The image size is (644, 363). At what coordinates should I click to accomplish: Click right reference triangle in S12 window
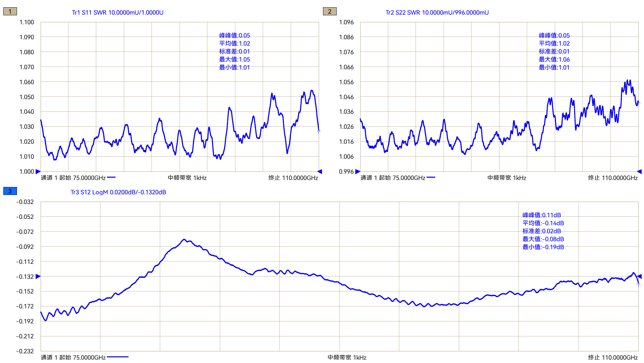(639, 276)
